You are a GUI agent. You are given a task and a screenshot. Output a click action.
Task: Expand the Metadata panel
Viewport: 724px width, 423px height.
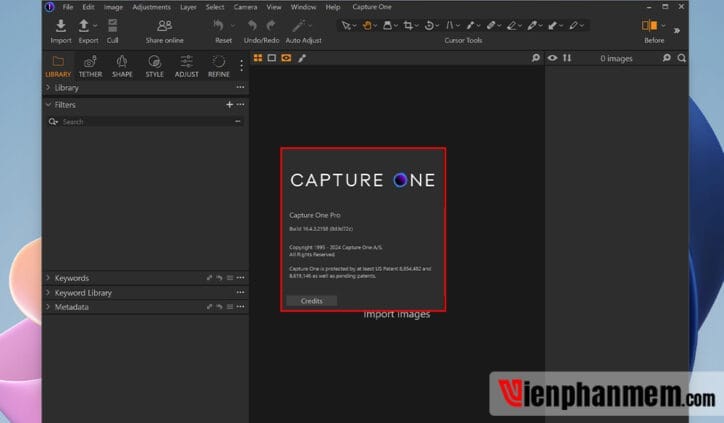tap(48, 307)
